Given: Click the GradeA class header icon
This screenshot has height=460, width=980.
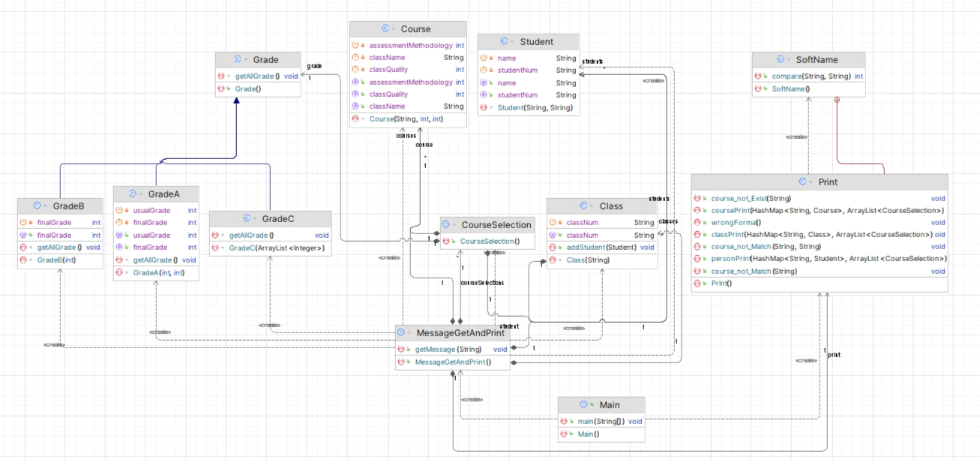Looking at the screenshot, I should [x=133, y=194].
